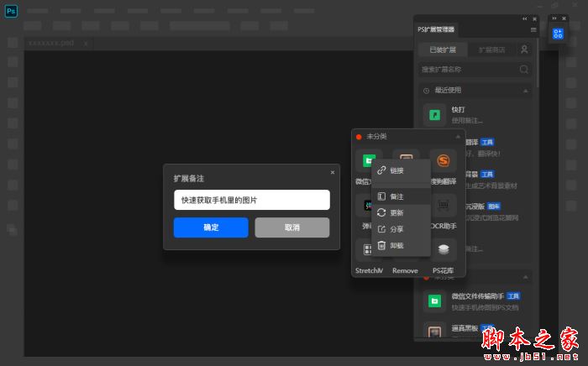Open the 微信文件传输助手 green icon in list
The height and width of the screenshot is (366, 588).
point(434,301)
